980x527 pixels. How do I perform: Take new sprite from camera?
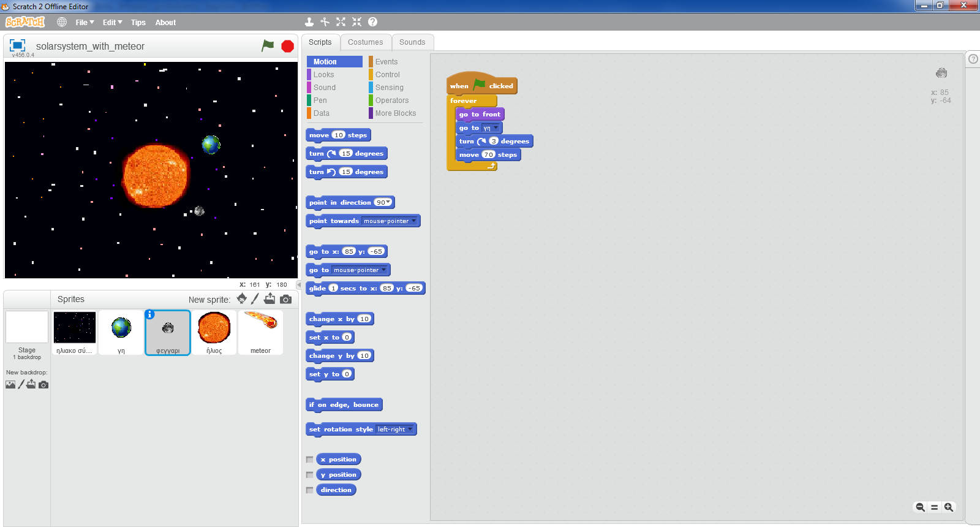pos(285,299)
